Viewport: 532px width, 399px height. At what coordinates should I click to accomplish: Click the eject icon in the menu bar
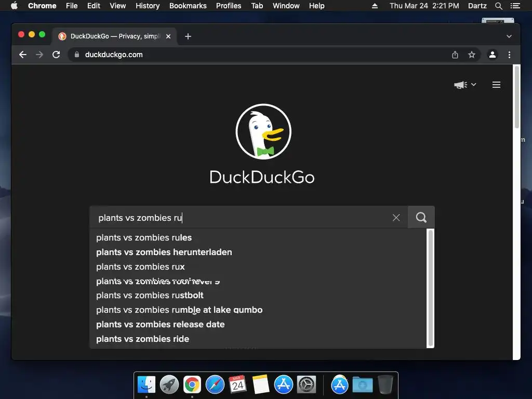[x=375, y=6]
